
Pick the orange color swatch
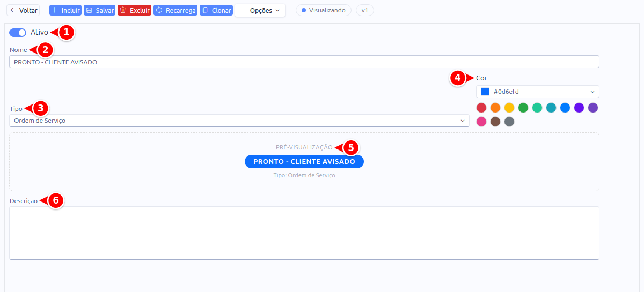495,108
